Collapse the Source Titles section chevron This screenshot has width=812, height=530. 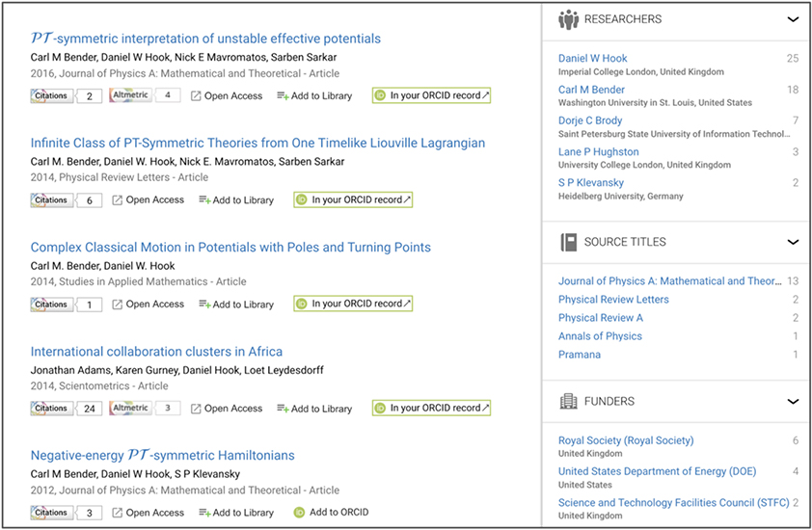click(x=793, y=242)
